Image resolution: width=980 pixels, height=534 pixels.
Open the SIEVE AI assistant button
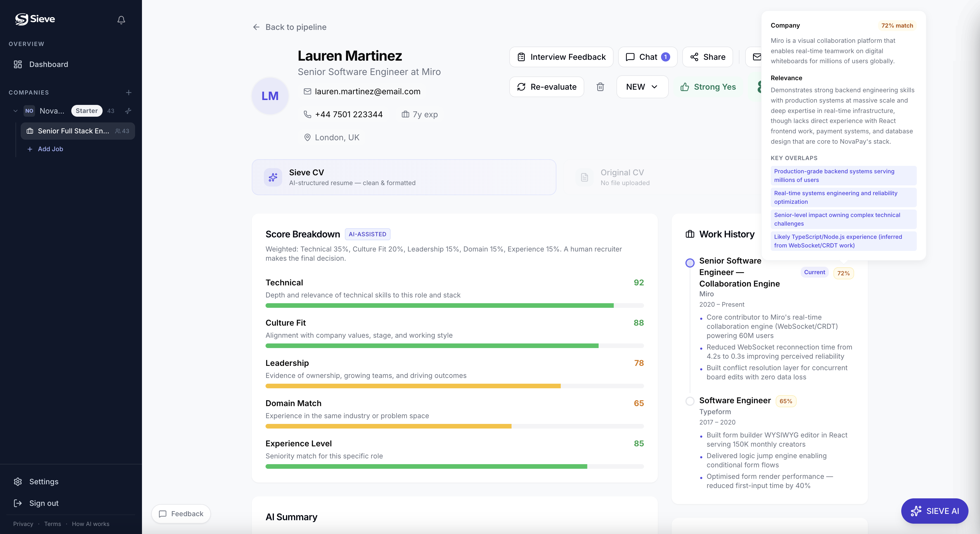(934, 511)
